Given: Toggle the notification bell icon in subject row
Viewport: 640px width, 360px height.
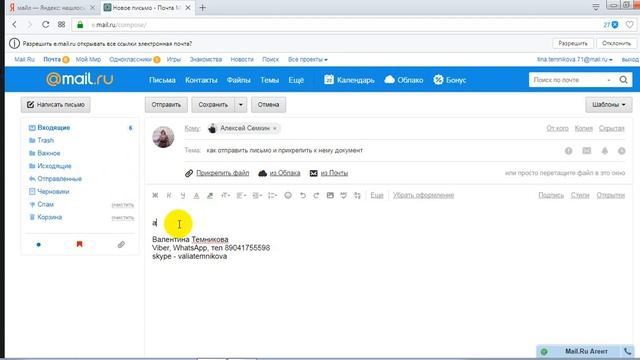Looking at the screenshot, I should [x=604, y=151].
